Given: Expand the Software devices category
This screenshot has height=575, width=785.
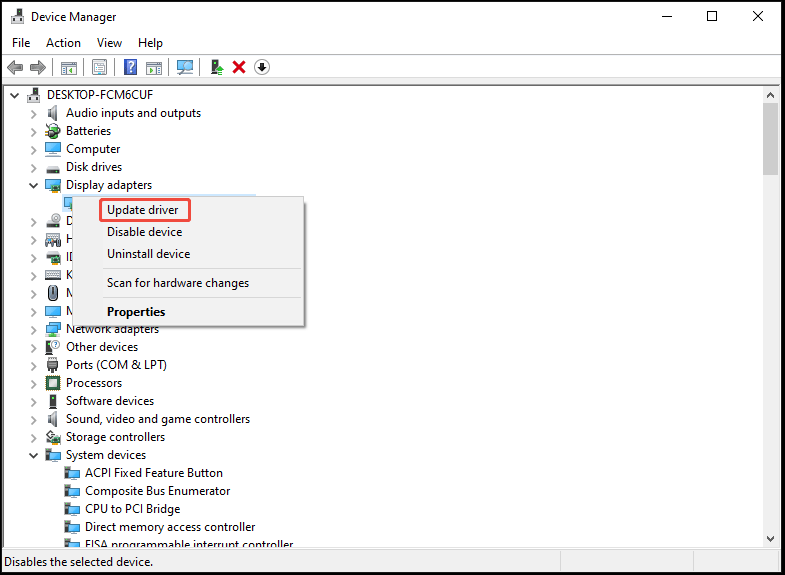Looking at the screenshot, I should [x=34, y=402].
